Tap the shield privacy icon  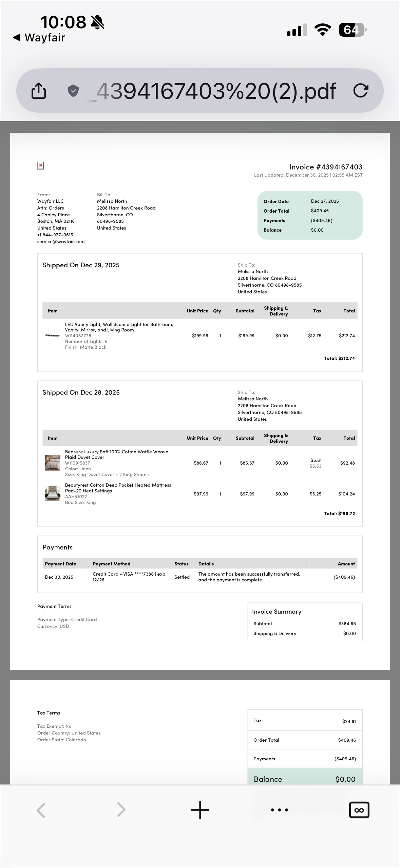pyautogui.click(x=73, y=91)
